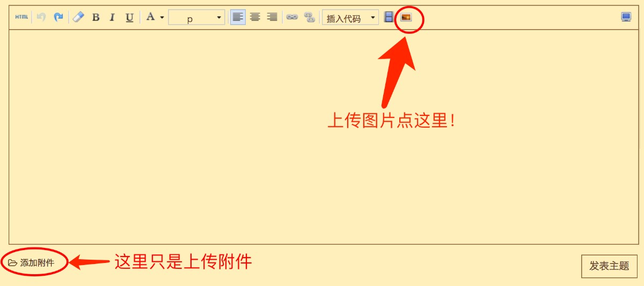Viewport: 644px width, 286px height.
Task: Toggle italic formatting
Action: coord(112,17)
